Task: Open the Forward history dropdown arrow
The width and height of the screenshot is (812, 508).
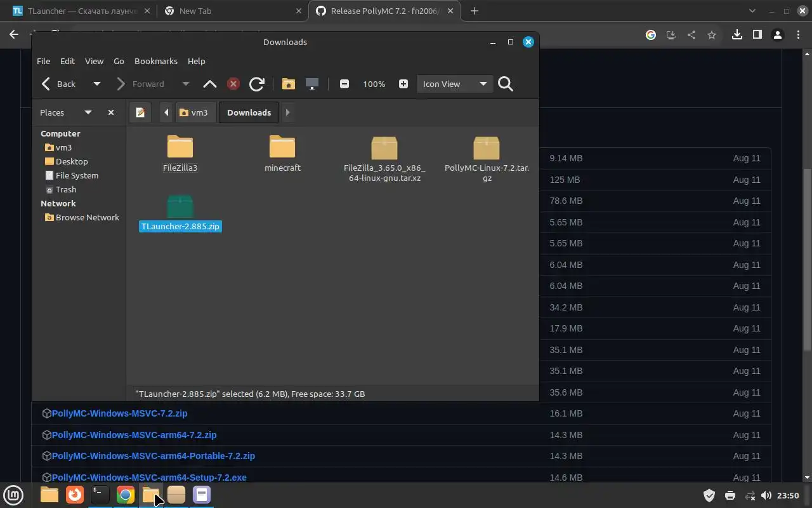Action: click(186, 84)
